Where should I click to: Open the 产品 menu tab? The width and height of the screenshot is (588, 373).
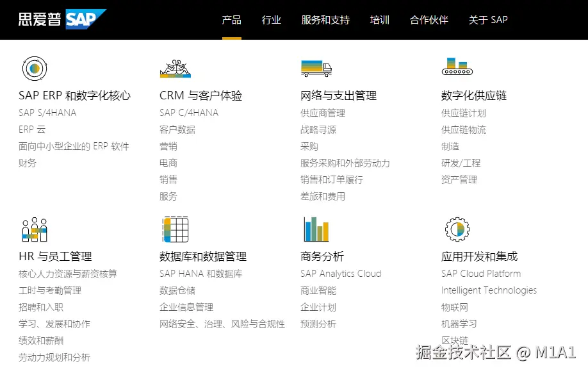tap(231, 19)
